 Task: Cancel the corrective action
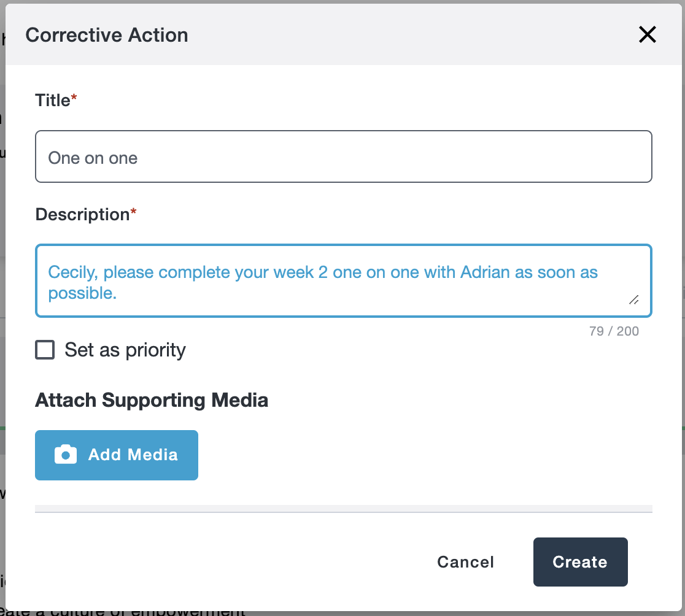tap(465, 562)
